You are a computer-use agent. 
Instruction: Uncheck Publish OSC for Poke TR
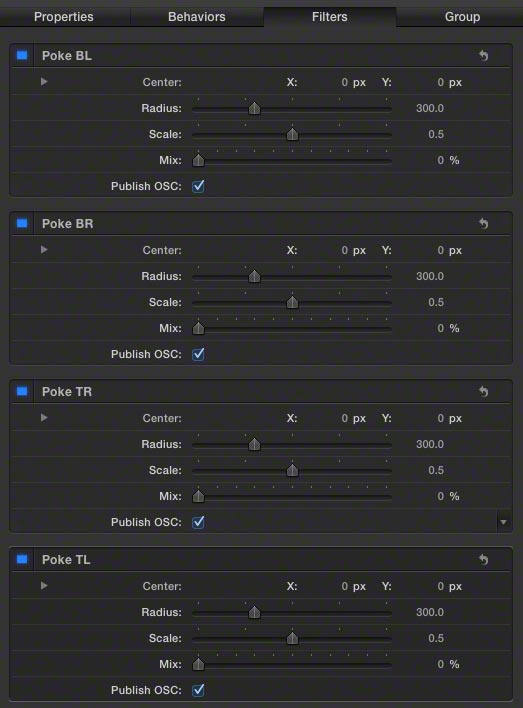[198, 522]
